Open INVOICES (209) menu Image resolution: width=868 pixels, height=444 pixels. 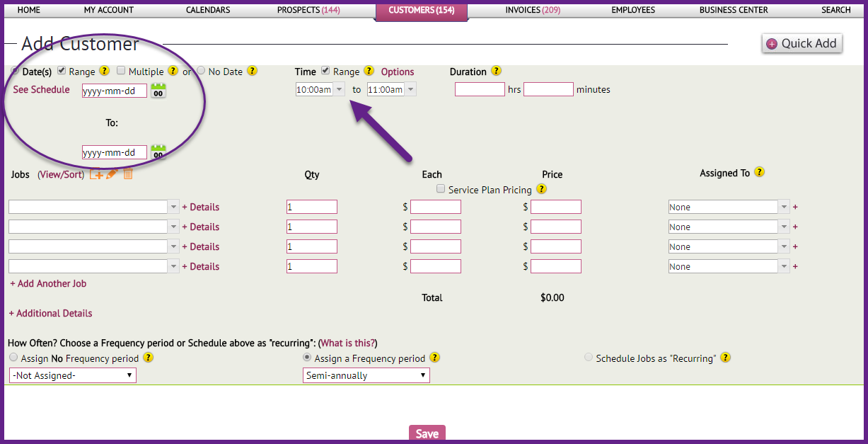[x=533, y=10]
